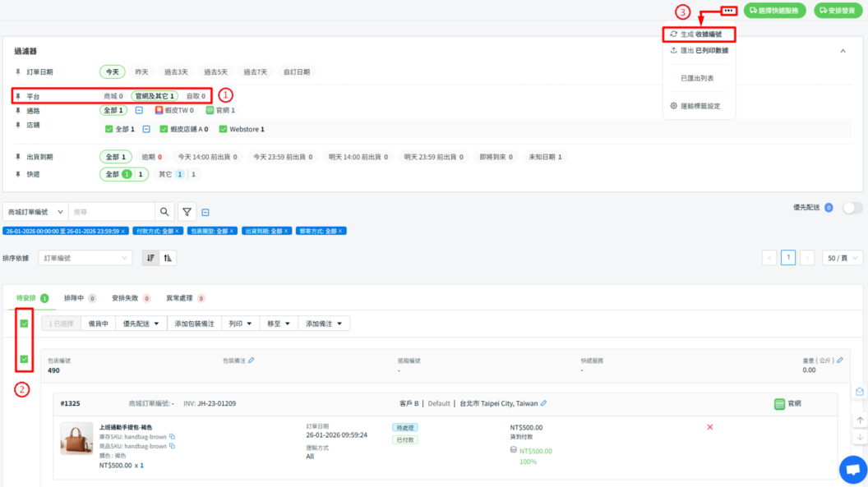
Task: Open the 商城訂單編號 search type dropdown
Action: [x=36, y=212]
